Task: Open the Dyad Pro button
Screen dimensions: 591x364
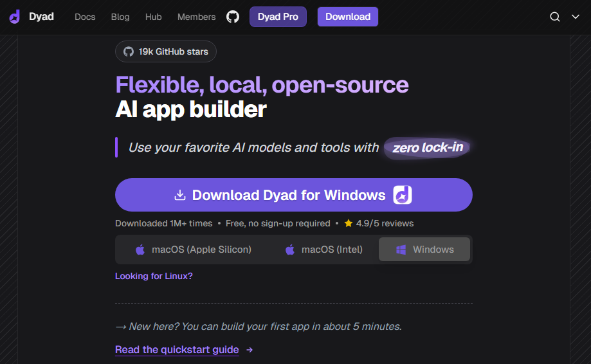Action: pyautogui.click(x=278, y=17)
